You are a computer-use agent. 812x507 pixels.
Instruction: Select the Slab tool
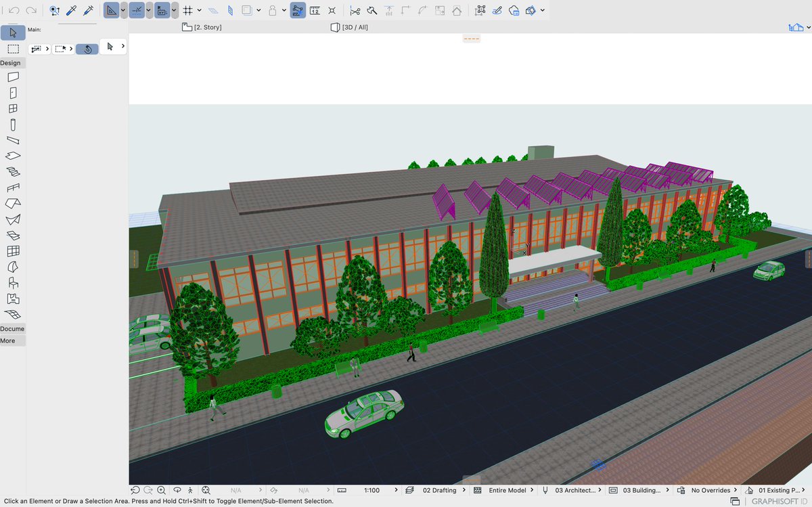coord(13,156)
